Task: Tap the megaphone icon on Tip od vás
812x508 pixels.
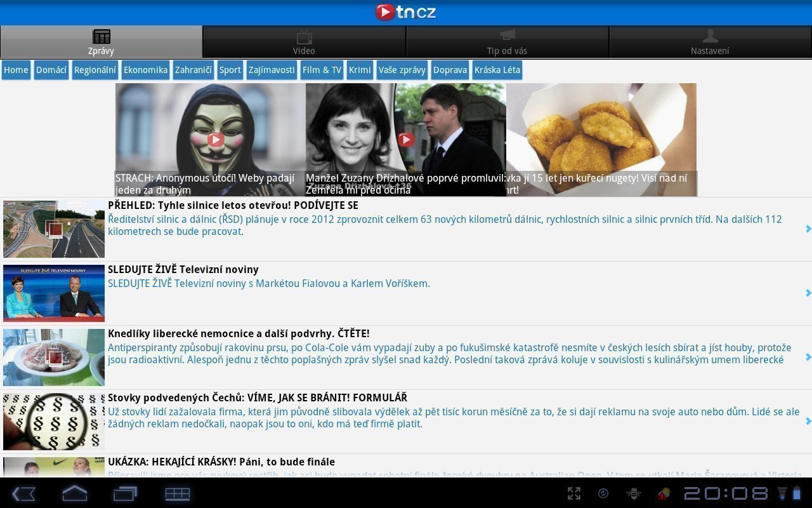Action: 507,36
